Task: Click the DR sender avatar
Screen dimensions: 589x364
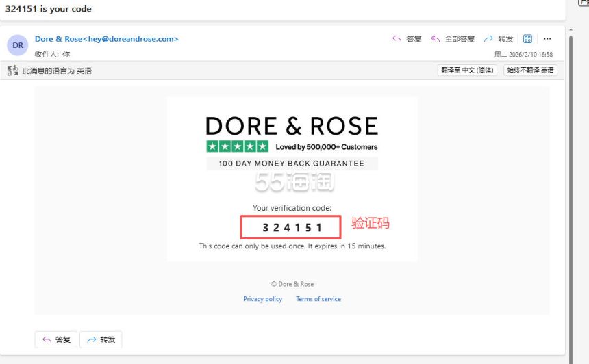Action: pyautogui.click(x=18, y=45)
